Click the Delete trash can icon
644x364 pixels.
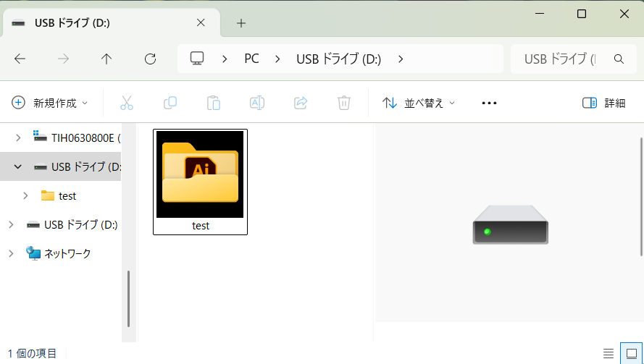(344, 103)
